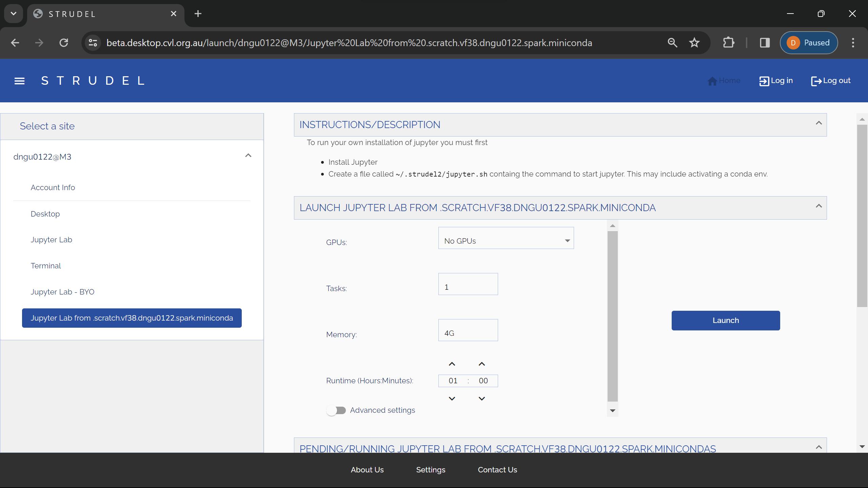Increase runtime minutes with up arrow
The image size is (868, 488).
click(x=482, y=364)
